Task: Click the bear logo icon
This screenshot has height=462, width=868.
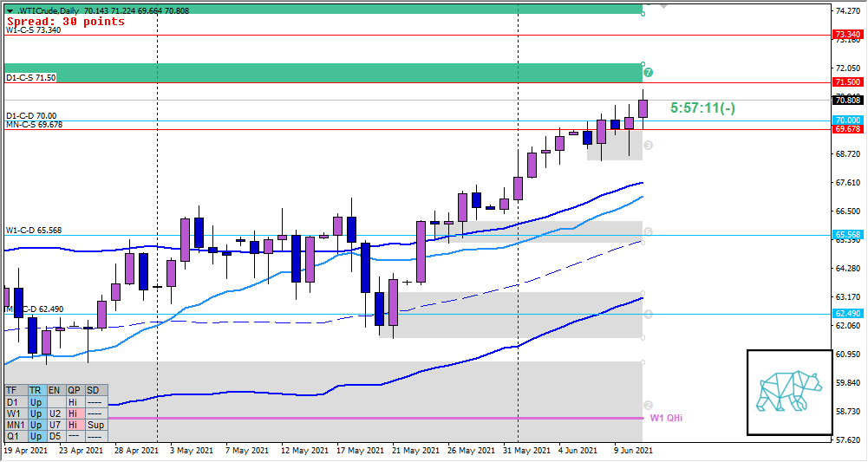Action: [789, 392]
